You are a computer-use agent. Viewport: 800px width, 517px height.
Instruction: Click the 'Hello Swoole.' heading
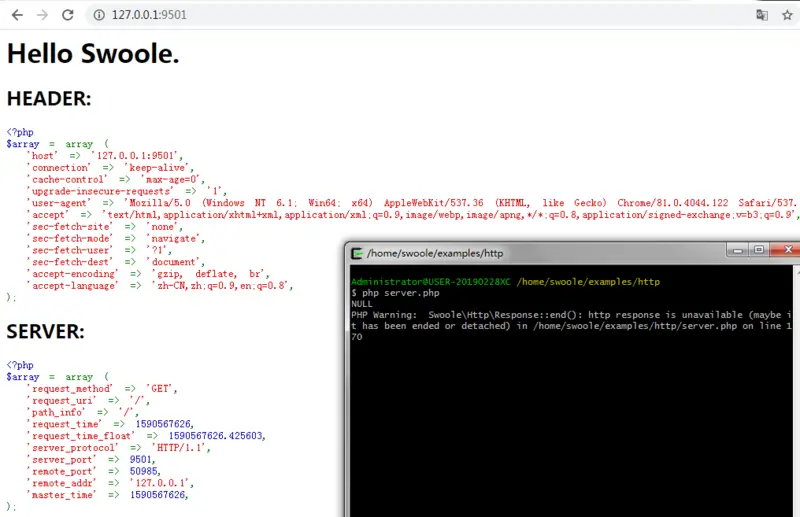click(93, 54)
